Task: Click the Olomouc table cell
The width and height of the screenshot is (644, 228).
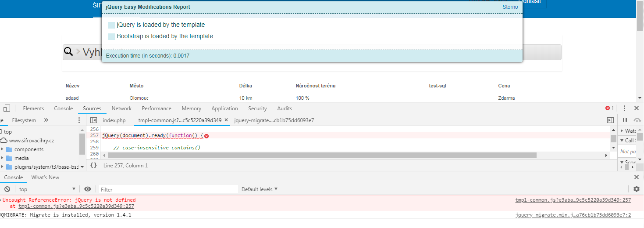Action: point(139,98)
